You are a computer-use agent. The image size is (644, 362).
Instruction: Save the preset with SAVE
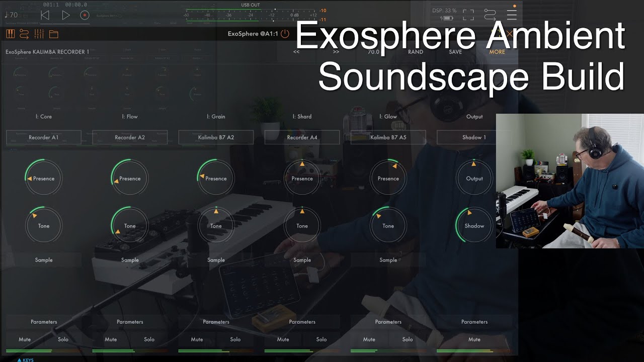click(x=455, y=52)
